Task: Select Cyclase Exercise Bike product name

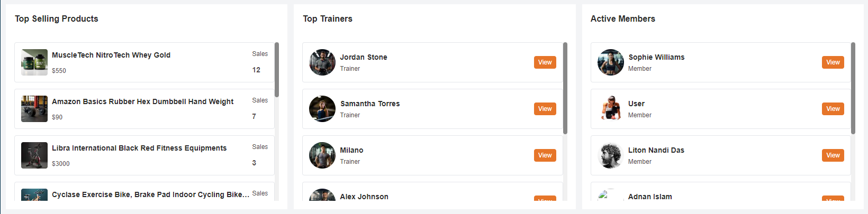Action: click(150, 194)
